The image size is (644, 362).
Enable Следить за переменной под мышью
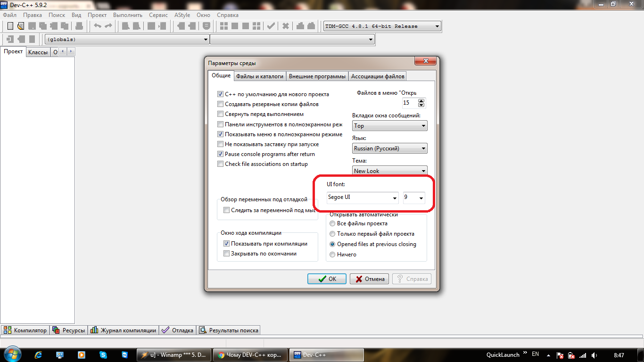coord(226,210)
